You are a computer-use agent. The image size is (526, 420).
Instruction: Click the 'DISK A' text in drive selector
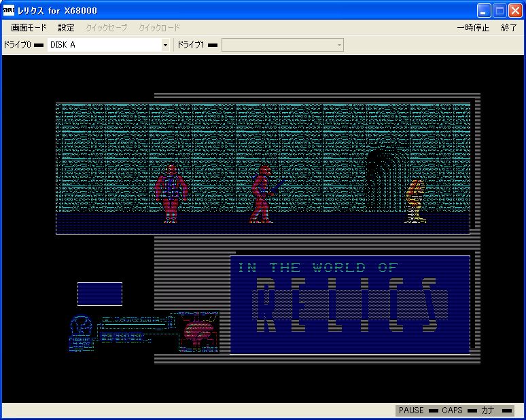(x=63, y=45)
